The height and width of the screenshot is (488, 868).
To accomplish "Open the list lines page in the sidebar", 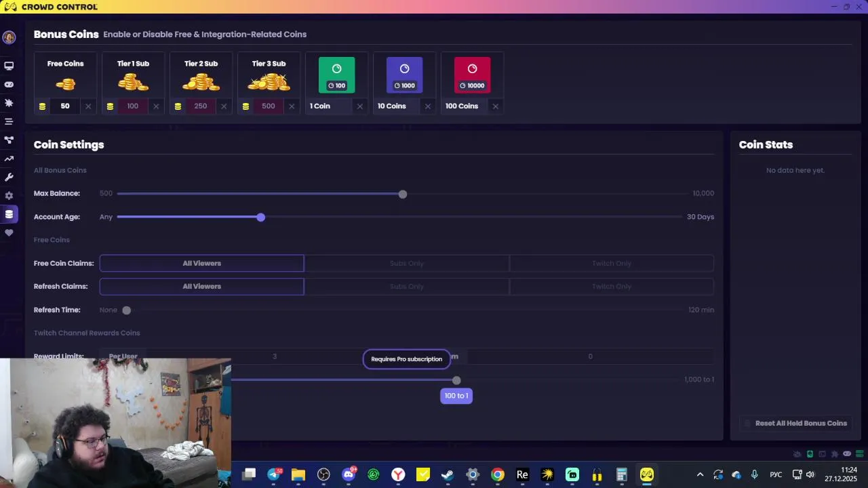I will coord(9,121).
